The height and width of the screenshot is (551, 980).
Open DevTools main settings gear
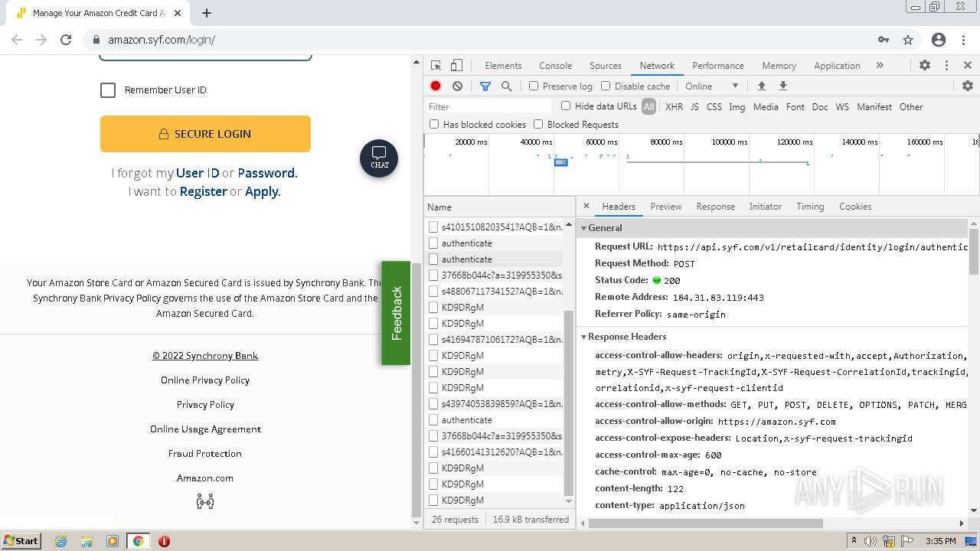925,66
